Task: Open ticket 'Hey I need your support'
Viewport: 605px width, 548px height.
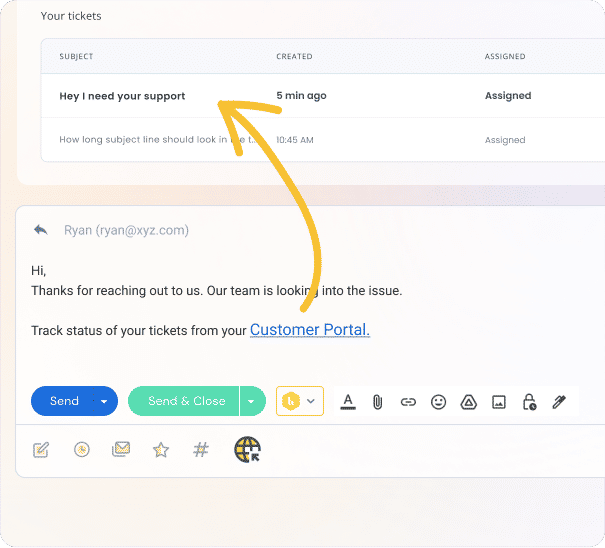Action: 122,96
